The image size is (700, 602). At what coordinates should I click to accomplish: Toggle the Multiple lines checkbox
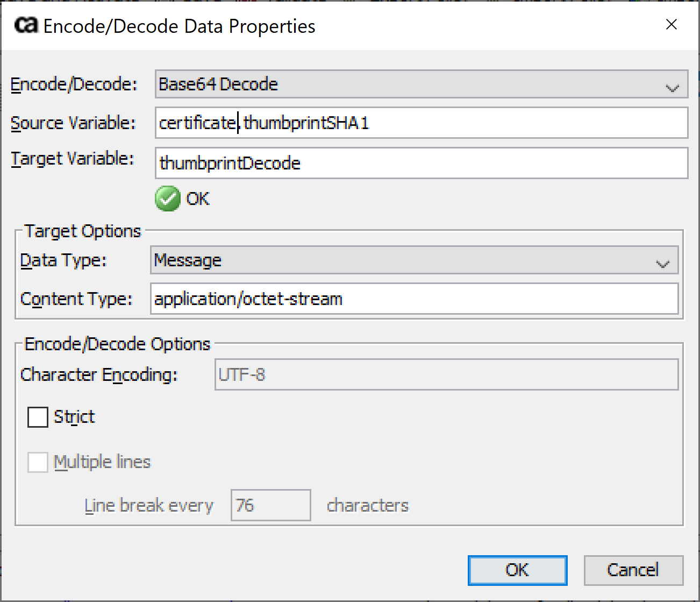click(x=38, y=462)
